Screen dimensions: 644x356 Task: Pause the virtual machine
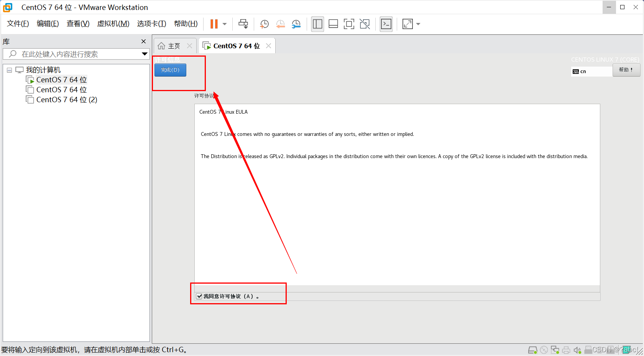(214, 24)
